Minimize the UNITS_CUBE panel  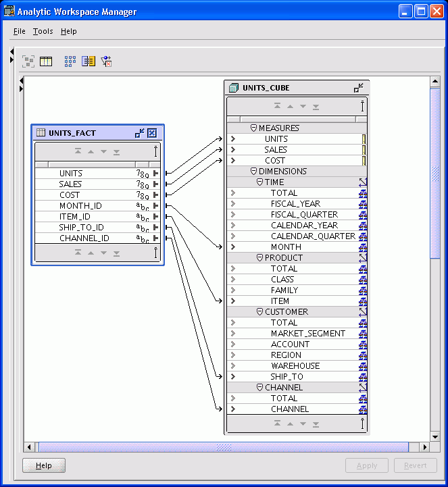pyautogui.click(x=359, y=88)
